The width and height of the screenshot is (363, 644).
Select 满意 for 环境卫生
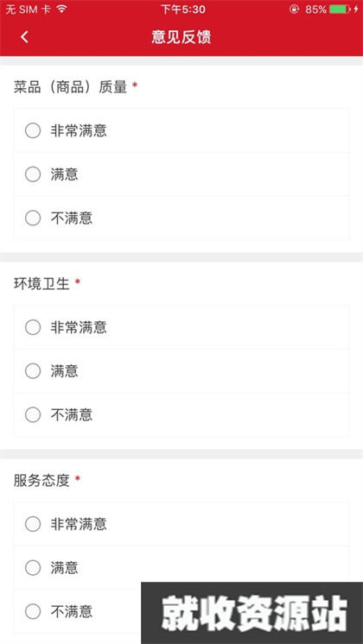point(181,371)
